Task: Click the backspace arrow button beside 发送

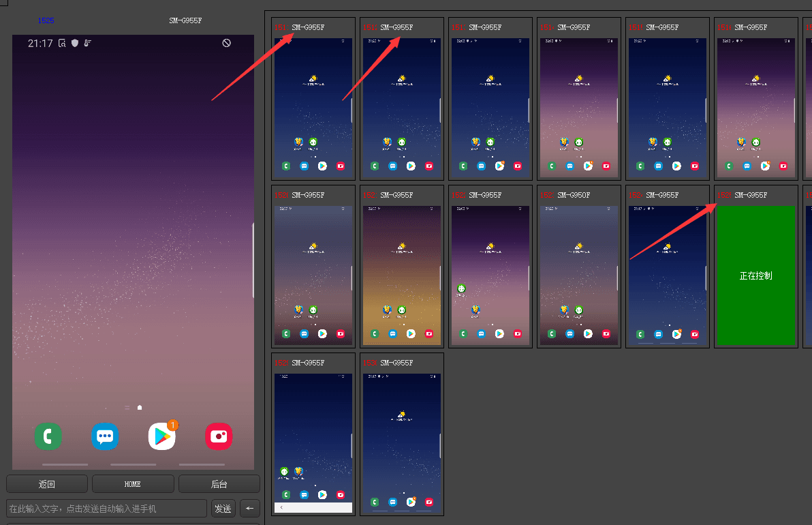Action: [x=249, y=509]
